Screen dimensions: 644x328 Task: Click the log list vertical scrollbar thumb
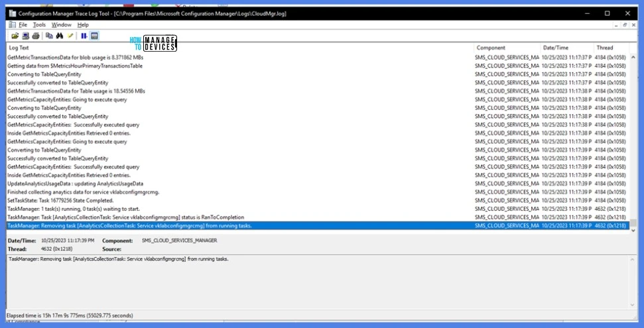coord(633,222)
